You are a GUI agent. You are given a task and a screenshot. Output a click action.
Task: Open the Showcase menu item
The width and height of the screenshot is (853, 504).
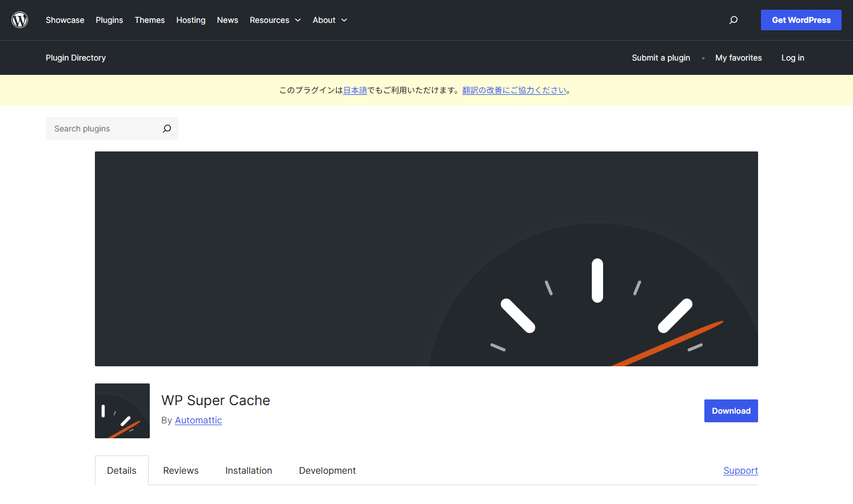point(65,20)
